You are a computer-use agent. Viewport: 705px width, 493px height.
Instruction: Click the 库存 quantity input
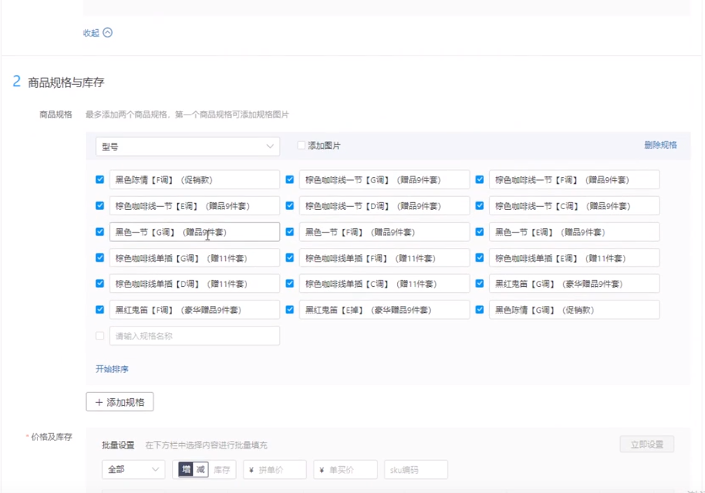pos(222,470)
